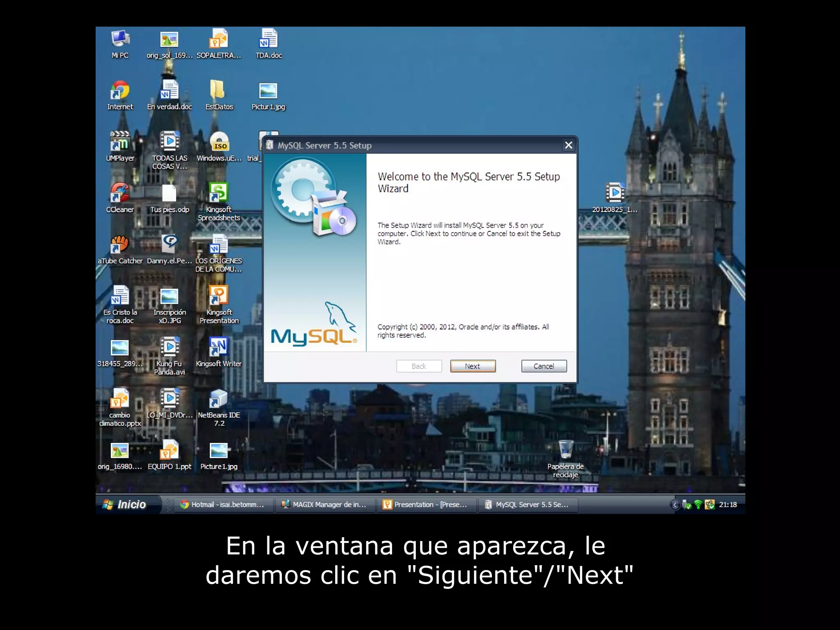Select Kung Fu Panda.avi video icon
The image size is (840, 630).
point(169,356)
